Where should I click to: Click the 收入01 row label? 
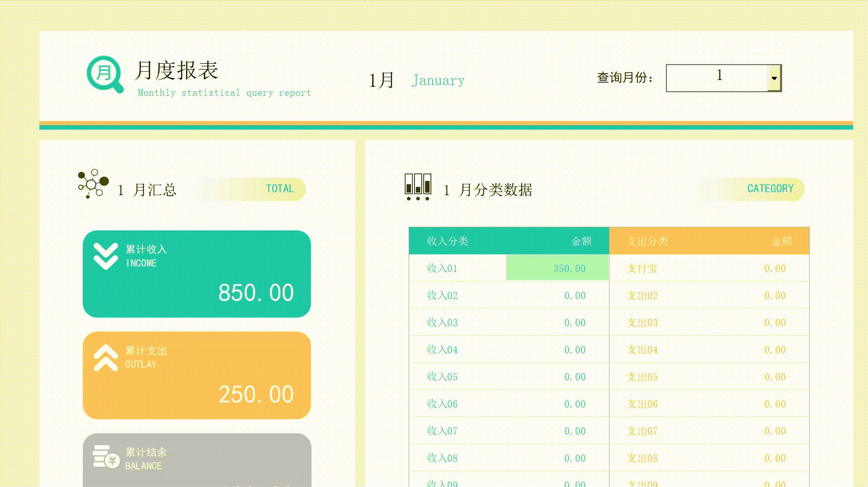[442, 268]
